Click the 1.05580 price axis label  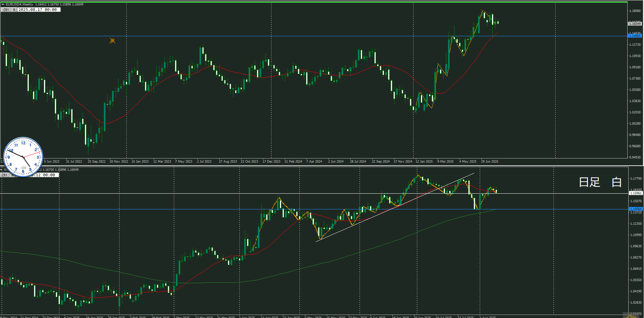pyautogui.click(x=635, y=90)
